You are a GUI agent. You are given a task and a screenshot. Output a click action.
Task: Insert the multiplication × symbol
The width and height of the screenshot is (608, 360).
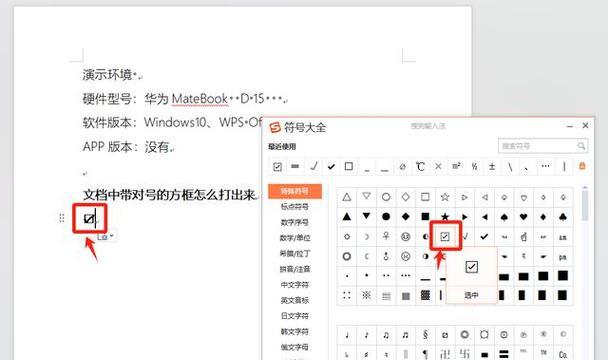[438, 167]
